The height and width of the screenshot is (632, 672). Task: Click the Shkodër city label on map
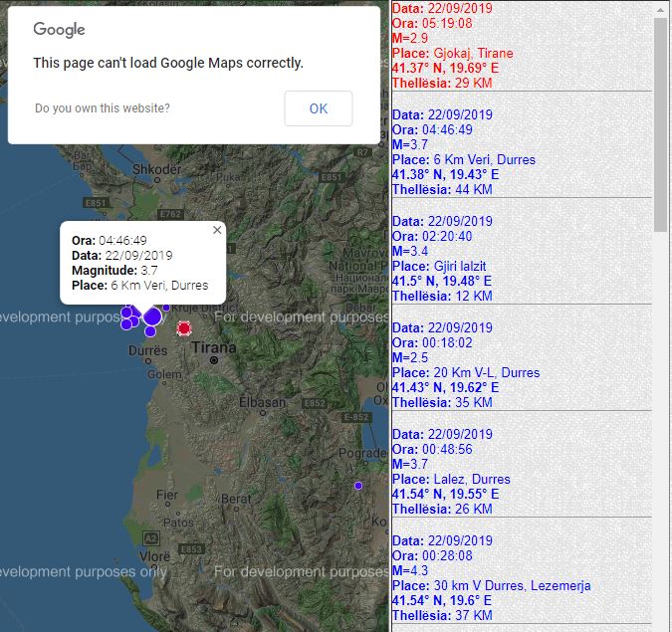[157, 169]
